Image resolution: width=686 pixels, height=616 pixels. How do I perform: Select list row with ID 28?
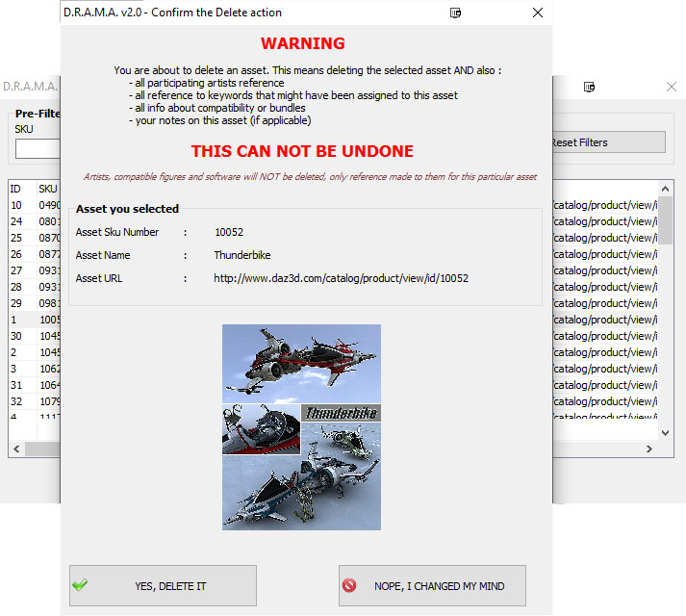click(35, 287)
